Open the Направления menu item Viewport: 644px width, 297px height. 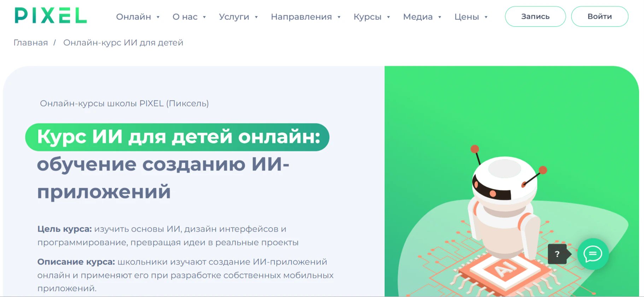(x=301, y=17)
